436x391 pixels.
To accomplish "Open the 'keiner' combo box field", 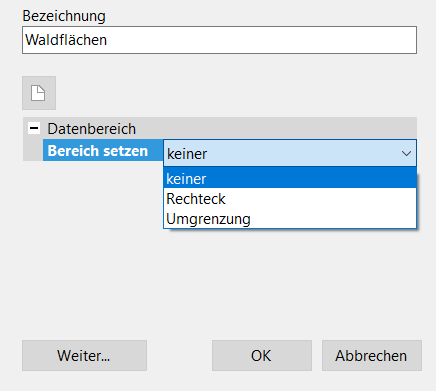I will [x=290, y=153].
